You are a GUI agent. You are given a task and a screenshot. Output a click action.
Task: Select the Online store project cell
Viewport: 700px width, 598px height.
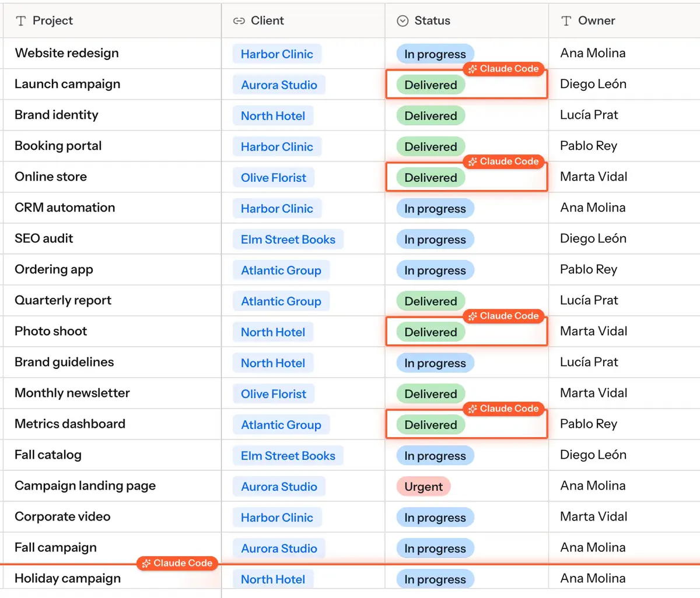pos(112,177)
